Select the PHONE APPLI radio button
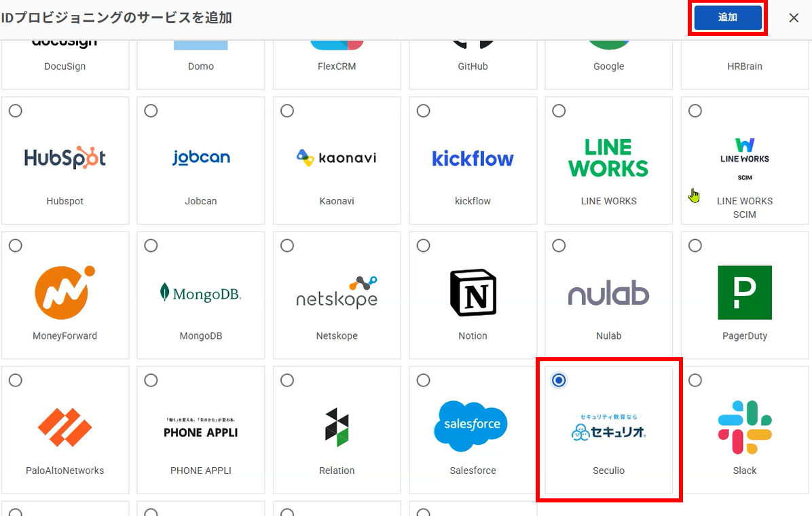This screenshot has height=516, width=812. tap(151, 380)
